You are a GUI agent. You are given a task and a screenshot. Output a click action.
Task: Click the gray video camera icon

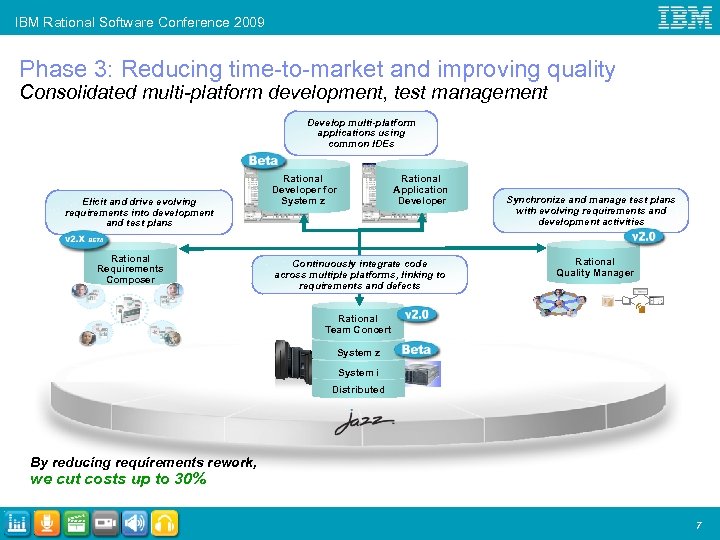click(105, 523)
